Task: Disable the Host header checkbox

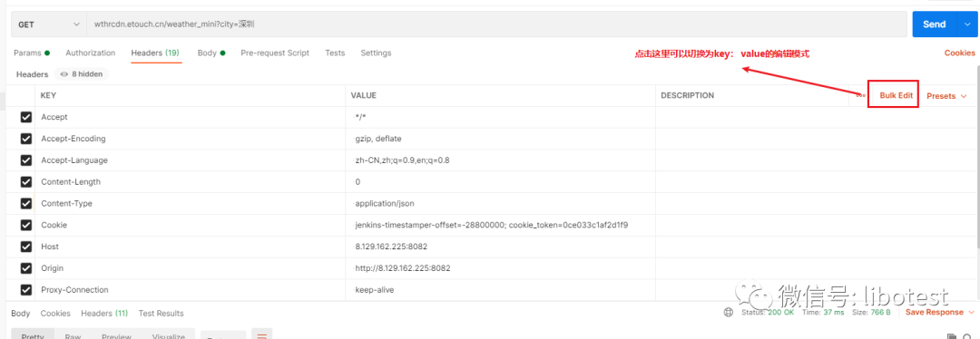Action: [x=26, y=247]
